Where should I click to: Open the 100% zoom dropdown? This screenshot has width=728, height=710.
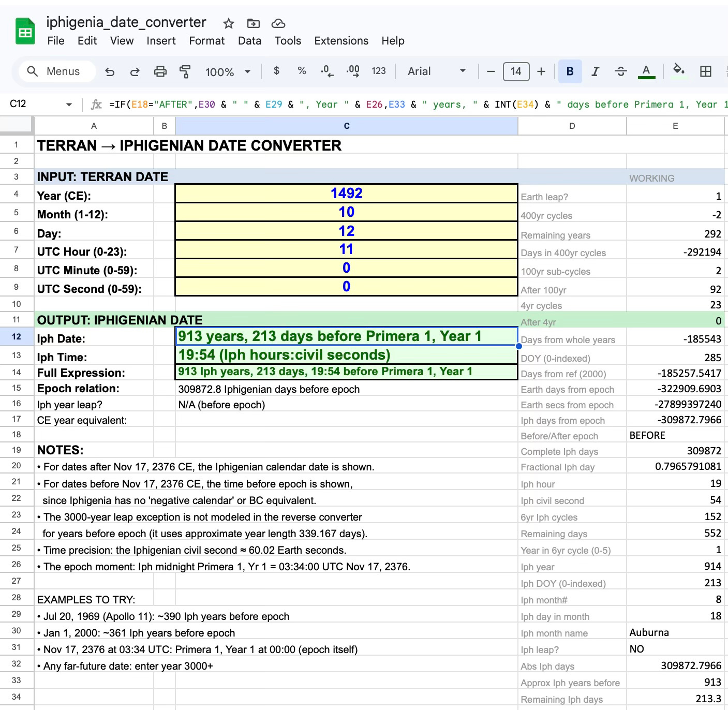[228, 72]
